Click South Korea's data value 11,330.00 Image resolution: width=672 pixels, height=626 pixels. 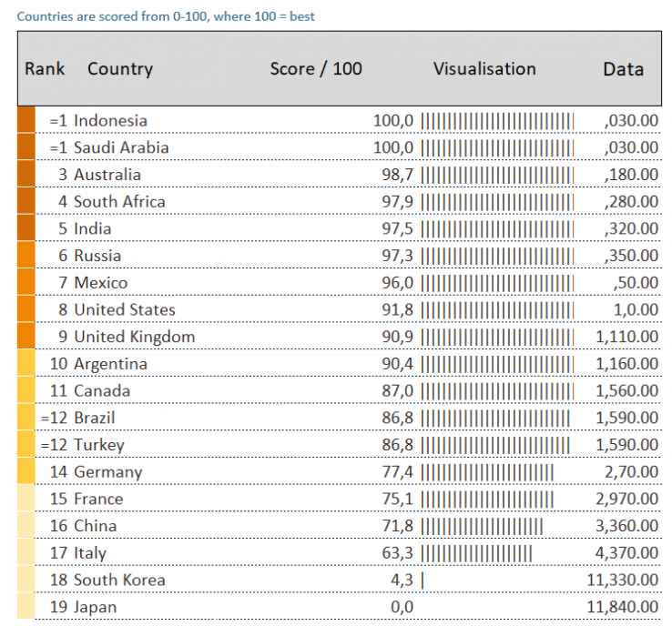pos(622,580)
